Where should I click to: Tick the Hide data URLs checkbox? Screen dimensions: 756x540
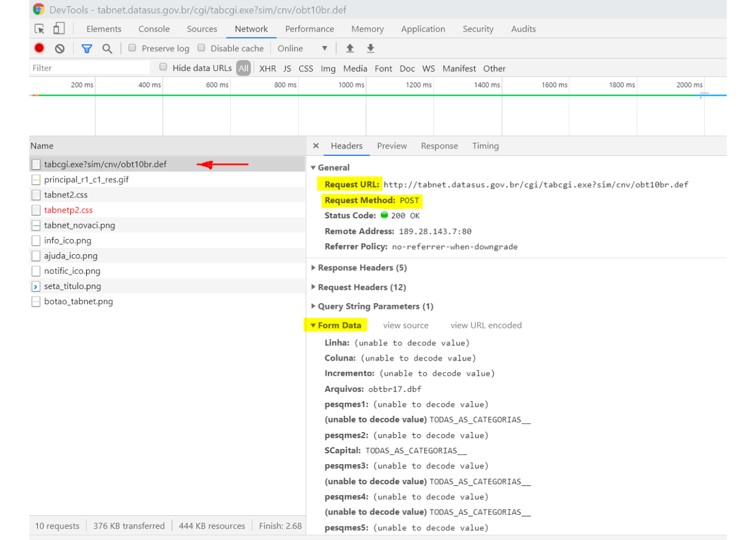coord(163,67)
